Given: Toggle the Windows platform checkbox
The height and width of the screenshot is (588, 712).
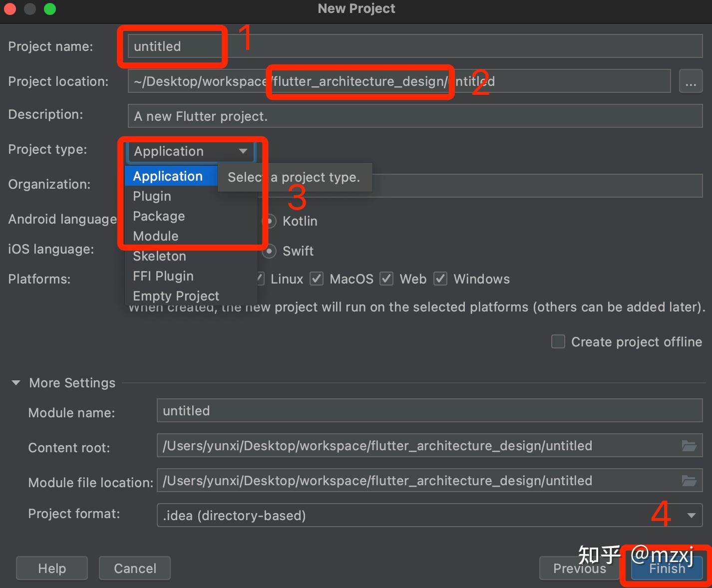Looking at the screenshot, I should click(440, 279).
